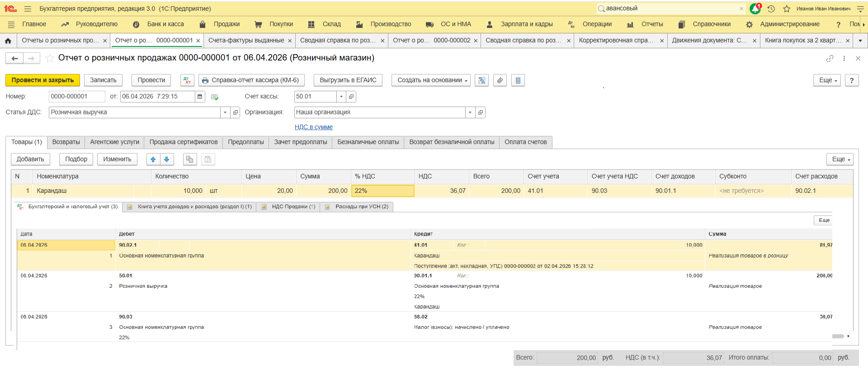
Task: Click the copy row icon
Action: coord(189,159)
